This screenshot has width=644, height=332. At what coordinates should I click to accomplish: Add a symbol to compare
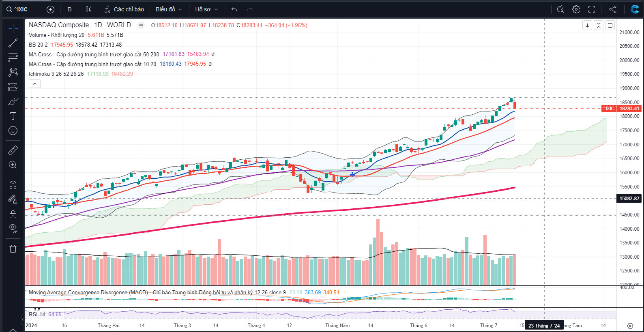50,9
